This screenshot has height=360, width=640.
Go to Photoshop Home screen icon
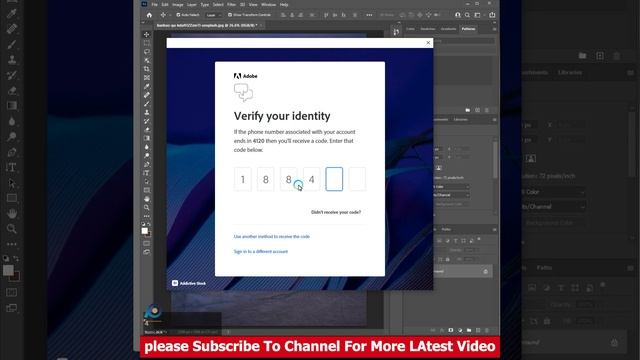click(149, 15)
